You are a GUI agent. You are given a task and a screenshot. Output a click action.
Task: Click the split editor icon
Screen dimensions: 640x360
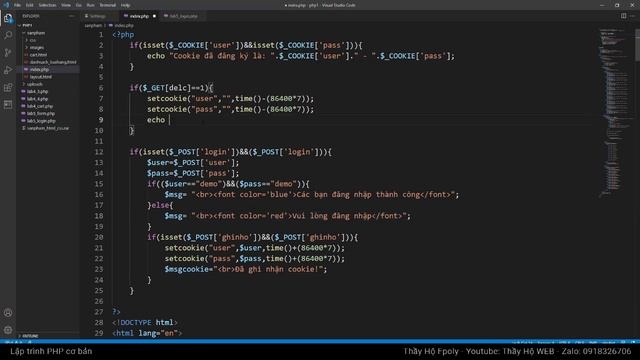point(623,16)
